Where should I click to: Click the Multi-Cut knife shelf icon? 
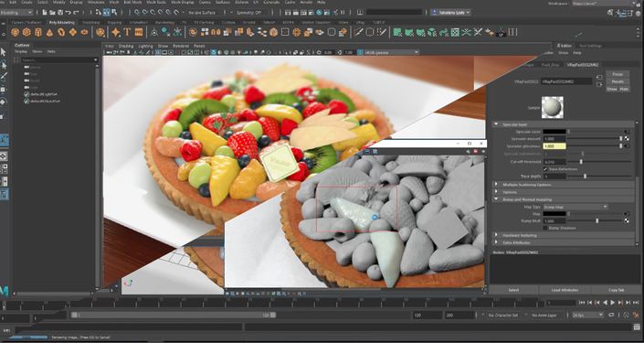(x=359, y=32)
